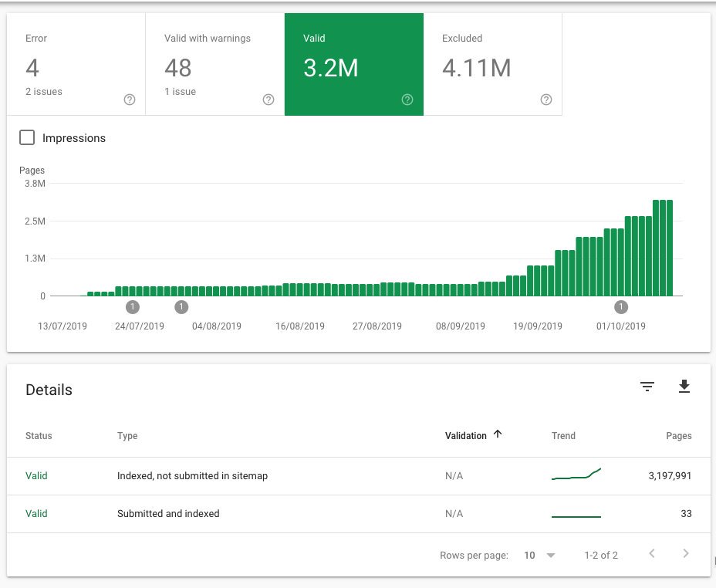Click the Validation sort arrow
Viewport: 716px width, 588px height.
(498, 434)
